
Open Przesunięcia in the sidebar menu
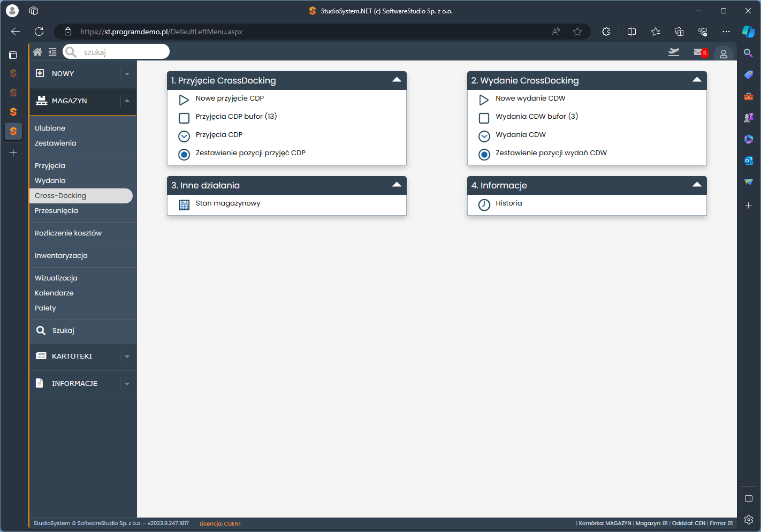(x=56, y=211)
